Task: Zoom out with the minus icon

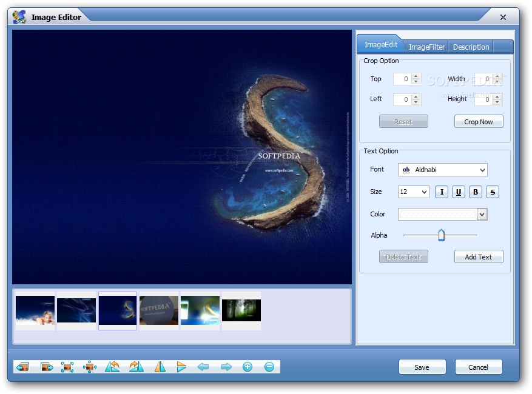Action: tap(269, 367)
